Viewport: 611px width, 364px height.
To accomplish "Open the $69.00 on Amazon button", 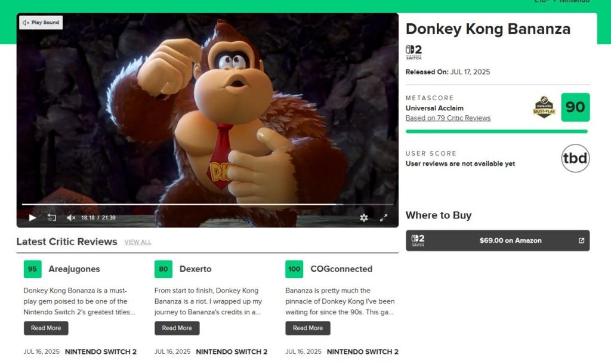I will (498, 240).
